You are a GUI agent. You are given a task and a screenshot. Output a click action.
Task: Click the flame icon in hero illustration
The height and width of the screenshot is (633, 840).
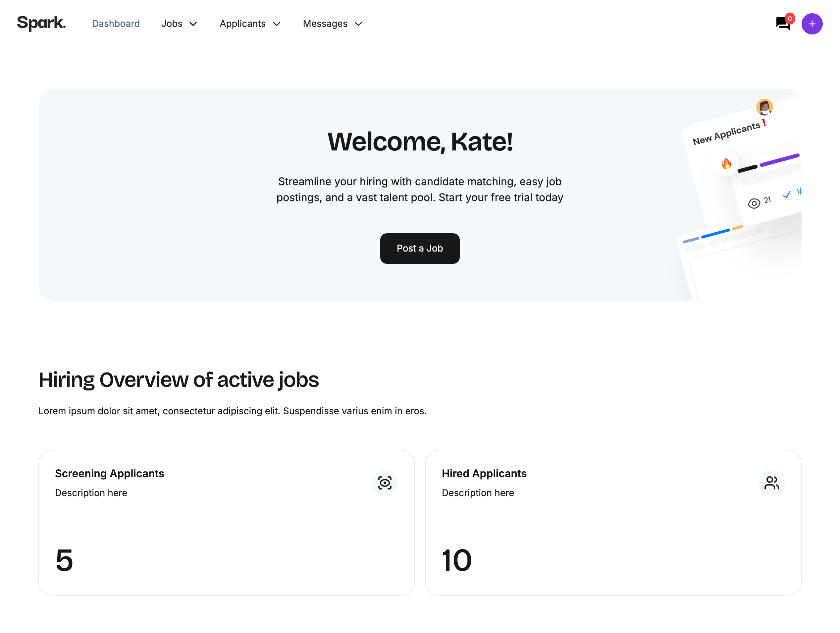(726, 164)
